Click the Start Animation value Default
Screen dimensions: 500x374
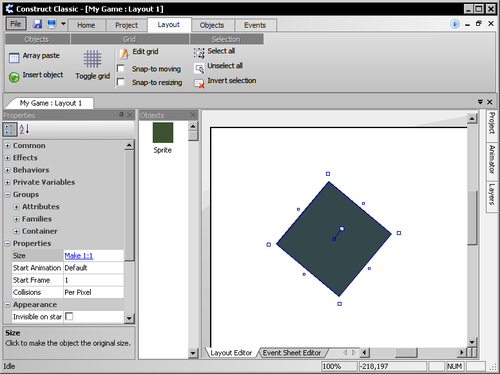pos(93,268)
